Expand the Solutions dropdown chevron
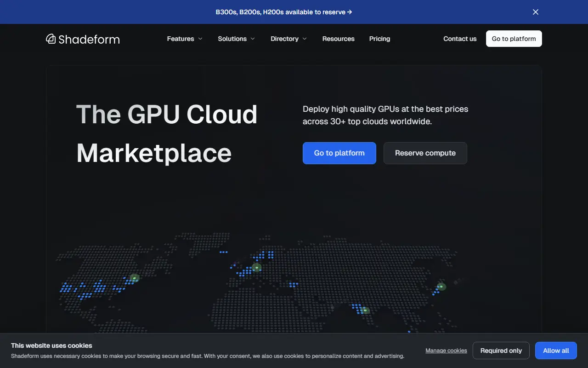The height and width of the screenshot is (368, 588). click(253, 39)
